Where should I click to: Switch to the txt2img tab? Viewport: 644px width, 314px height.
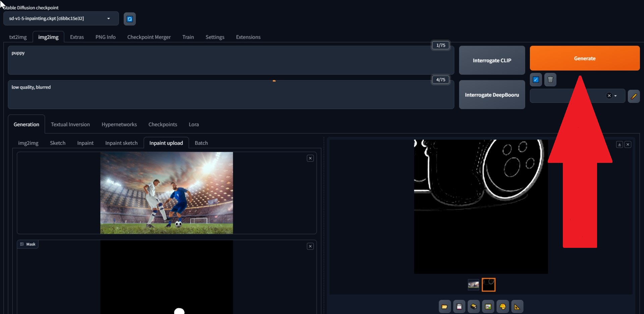[18, 37]
